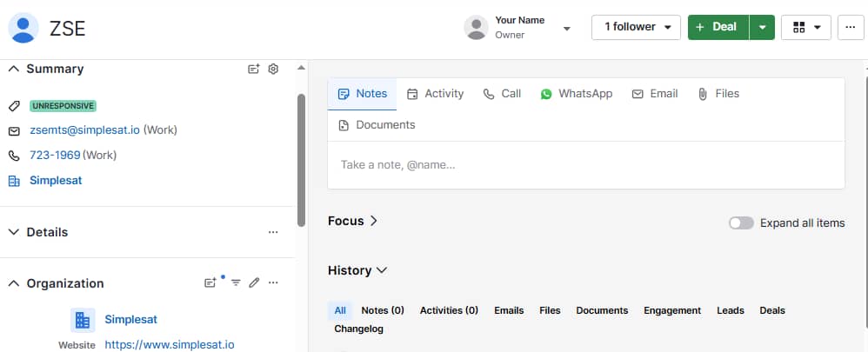The height and width of the screenshot is (352, 868).
Task: Click the phone icon in Summary
Action: coord(14,156)
